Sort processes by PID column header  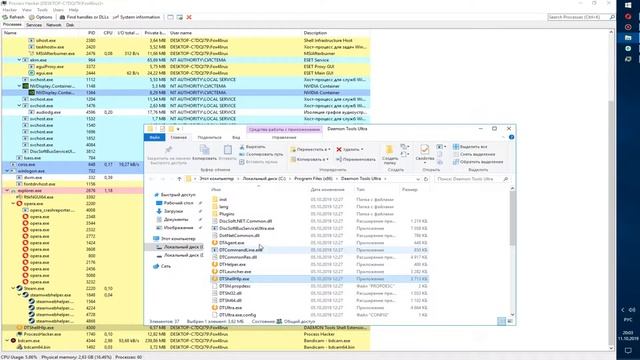pos(91,33)
